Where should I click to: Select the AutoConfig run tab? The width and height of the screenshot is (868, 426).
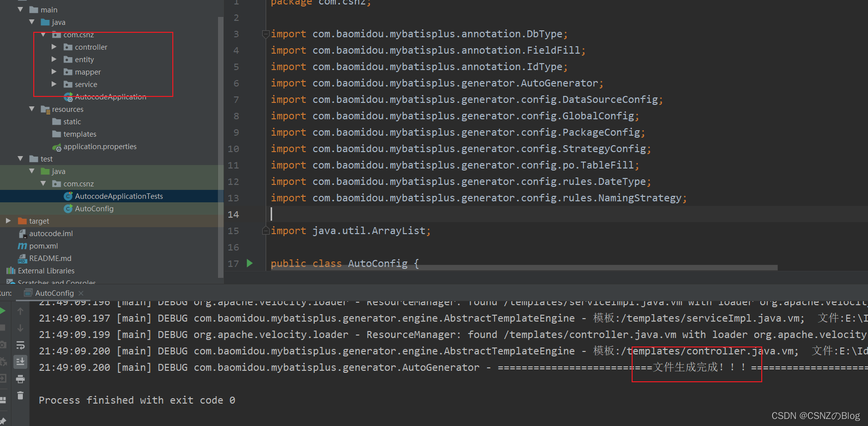tap(54, 293)
